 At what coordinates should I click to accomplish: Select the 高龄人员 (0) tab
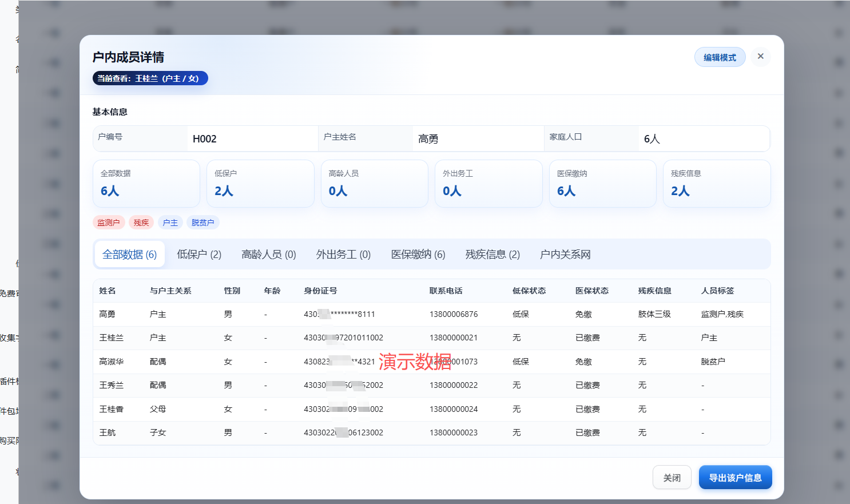click(x=269, y=255)
